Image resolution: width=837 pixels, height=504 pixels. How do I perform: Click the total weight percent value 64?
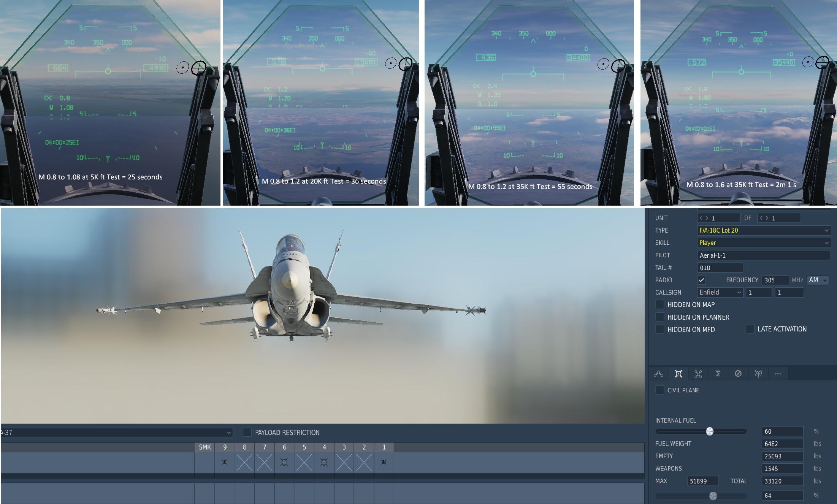pos(782,496)
